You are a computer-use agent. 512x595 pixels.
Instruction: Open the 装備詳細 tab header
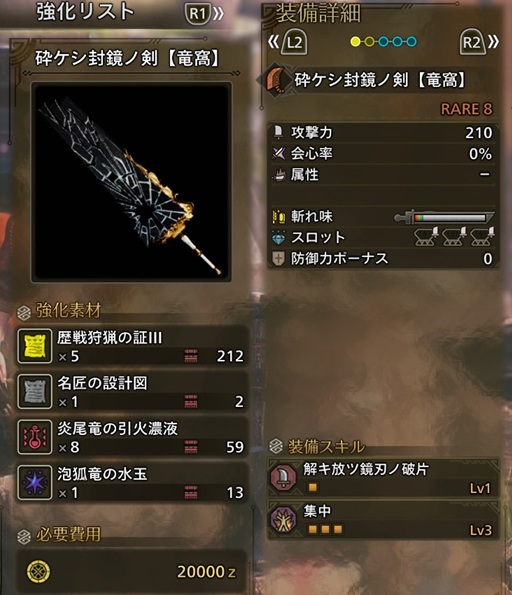318,14
